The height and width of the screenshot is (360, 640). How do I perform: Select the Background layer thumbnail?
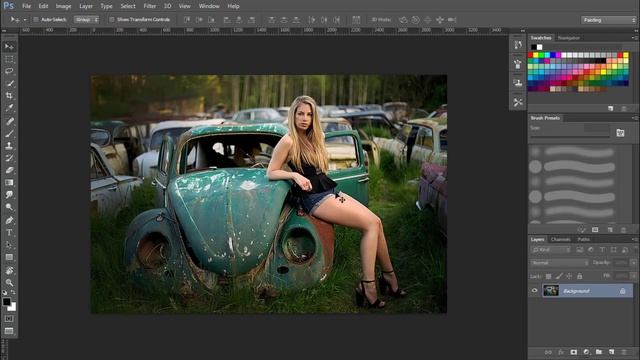point(551,291)
